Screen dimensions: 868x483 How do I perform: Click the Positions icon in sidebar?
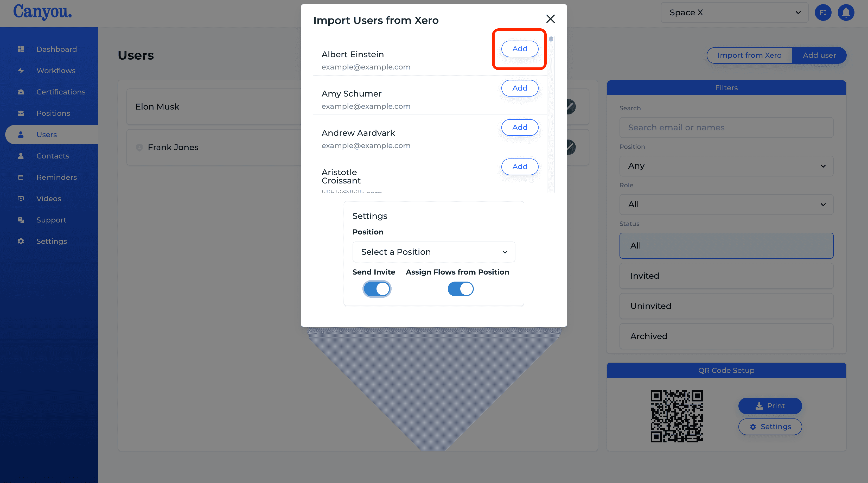point(21,112)
